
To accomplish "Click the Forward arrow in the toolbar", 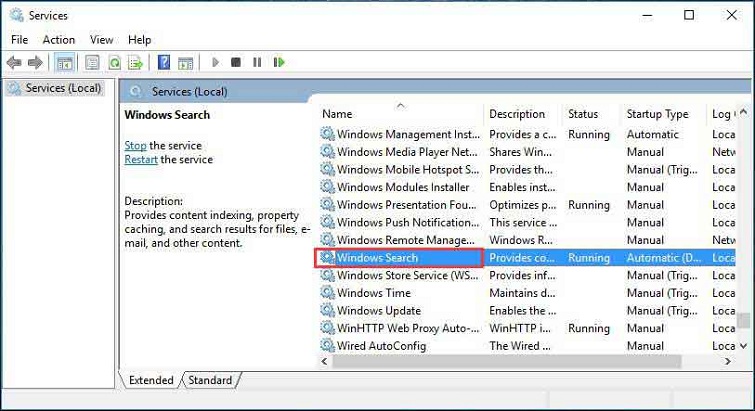I will (x=37, y=63).
